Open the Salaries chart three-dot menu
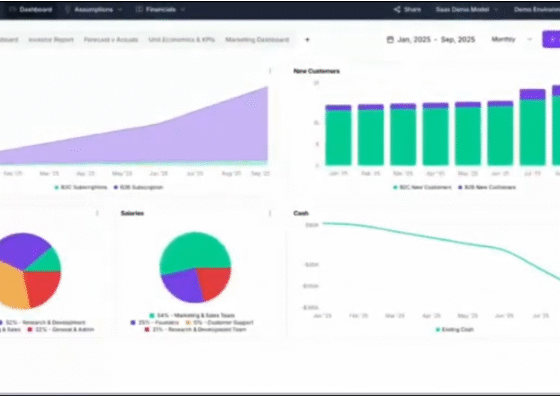Screen dimensions: 560x397 point(270,213)
